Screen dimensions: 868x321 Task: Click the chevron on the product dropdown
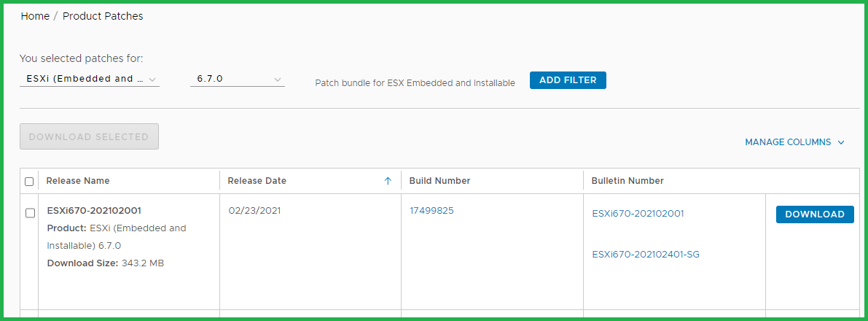click(x=153, y=80)
